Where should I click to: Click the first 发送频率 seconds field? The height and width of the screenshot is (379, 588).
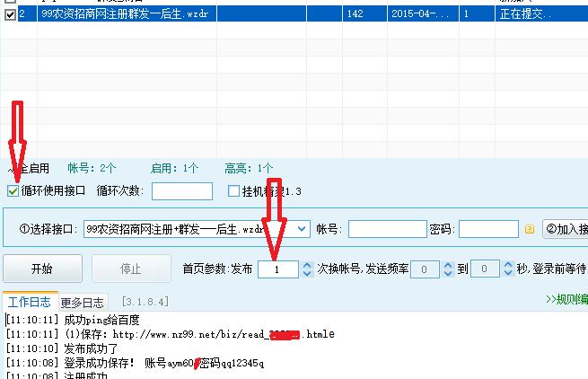click(425, 269)
